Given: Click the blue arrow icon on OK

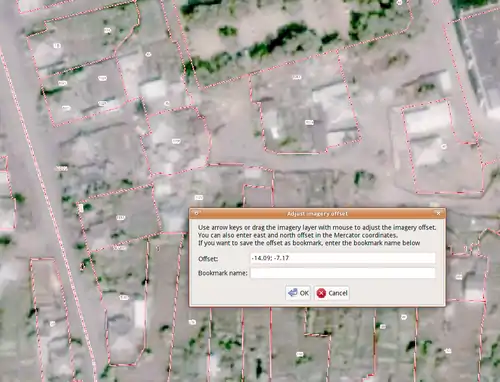Looking at the screenshot, I should click(292, 293).
